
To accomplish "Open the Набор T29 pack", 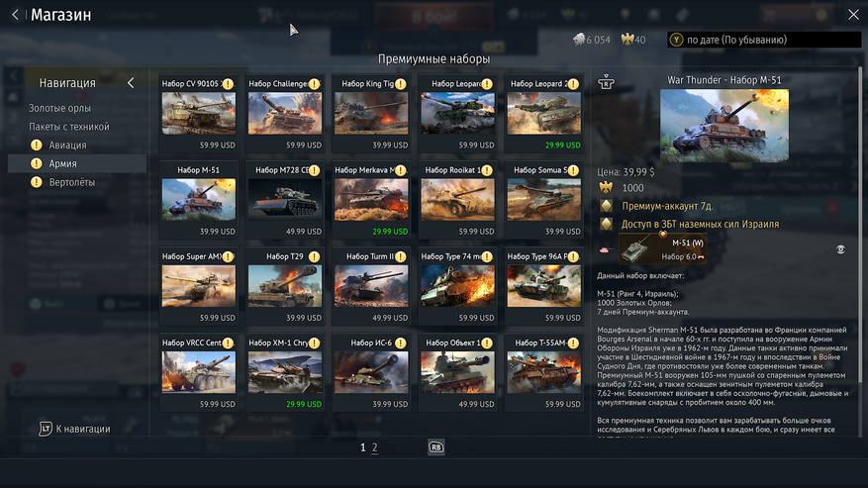I will [x=285, y=286].
